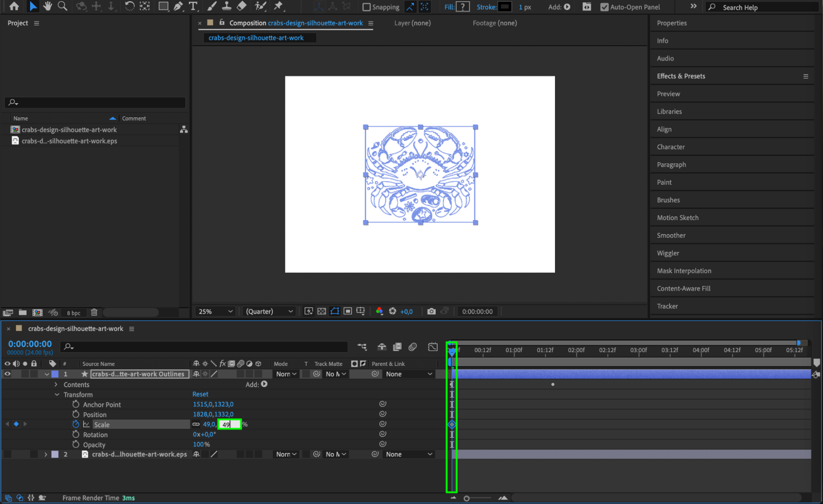Click the Scale keyframe diamond in timeline
The height and width of the screenshot is (504, 823).
point(452,424)
